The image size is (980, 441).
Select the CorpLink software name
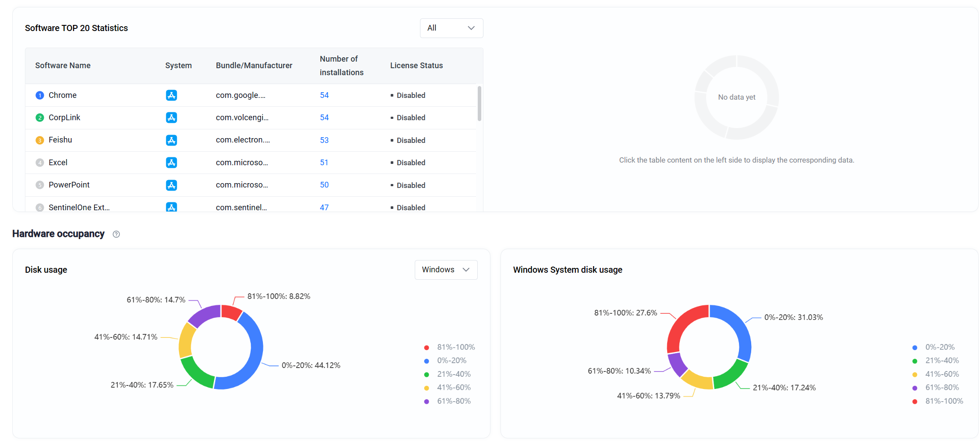[64, 118]
